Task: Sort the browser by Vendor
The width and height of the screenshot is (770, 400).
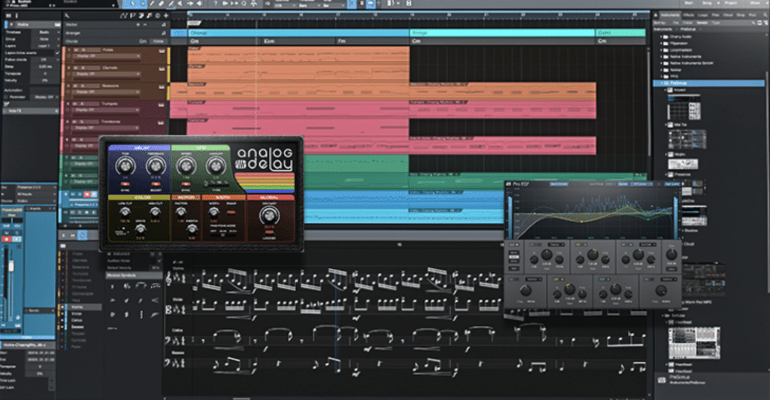Action: tap(702, 23)
